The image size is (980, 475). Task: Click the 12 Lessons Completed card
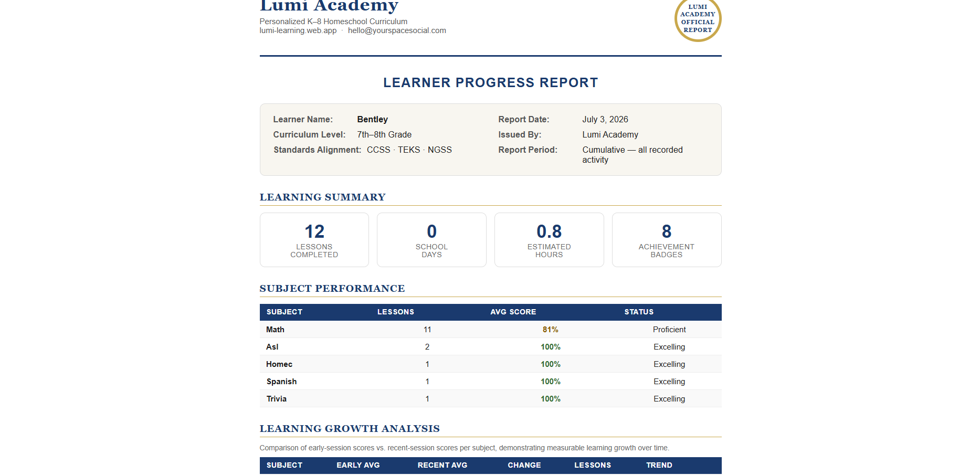tap(314, 240)
